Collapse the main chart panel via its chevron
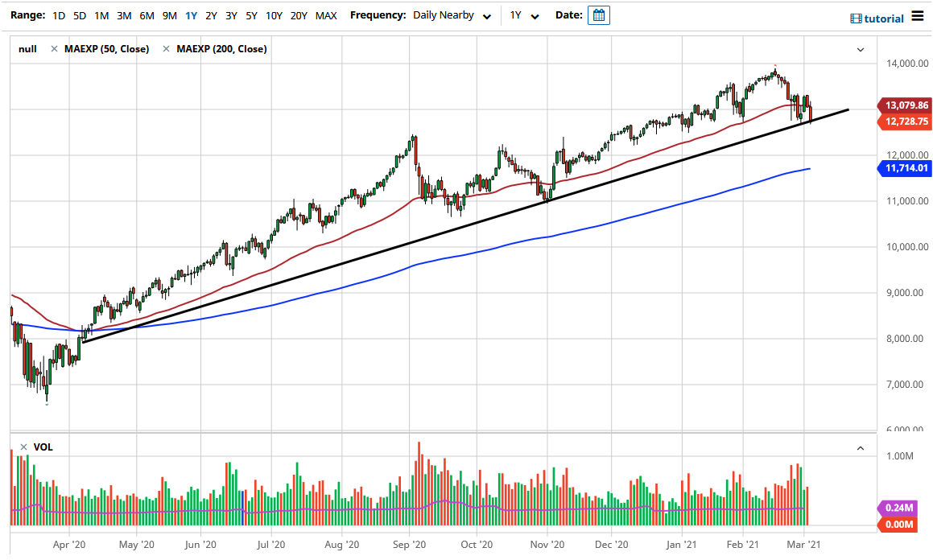 click(x=860, y=49)
